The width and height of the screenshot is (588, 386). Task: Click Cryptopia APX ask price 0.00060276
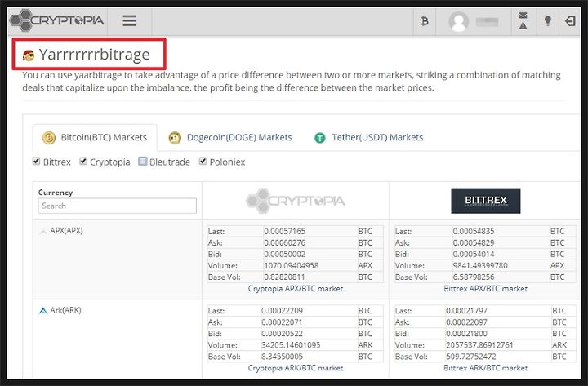click(x=285, y=243)
